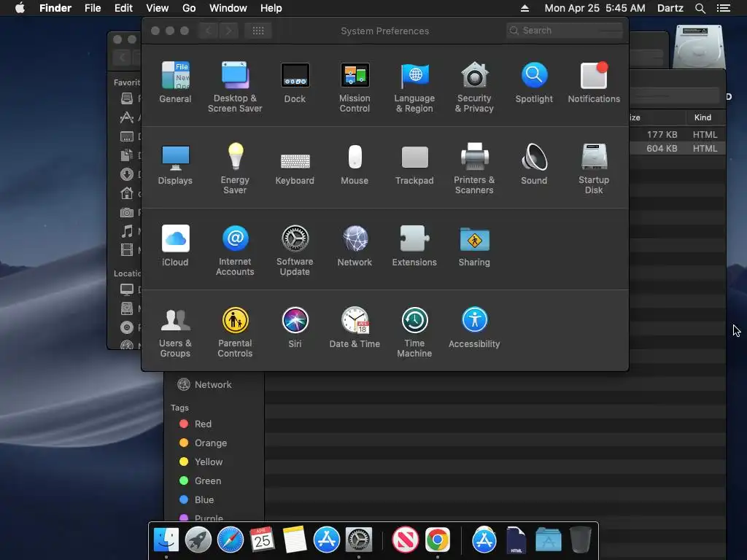Open Date & Time preferences

355,327
